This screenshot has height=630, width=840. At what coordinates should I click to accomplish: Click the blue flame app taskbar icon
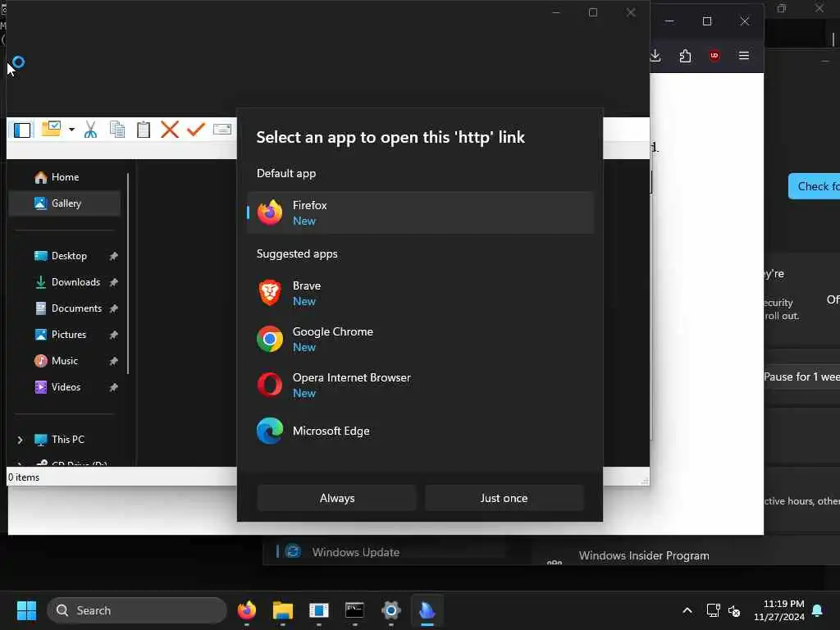click(427, 610)
